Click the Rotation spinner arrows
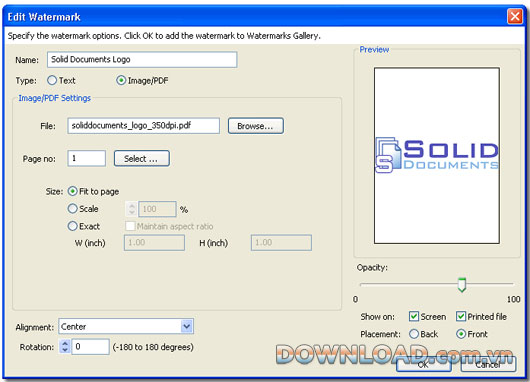The width and height of the screenshot is (530, 382). coord(65,347)
